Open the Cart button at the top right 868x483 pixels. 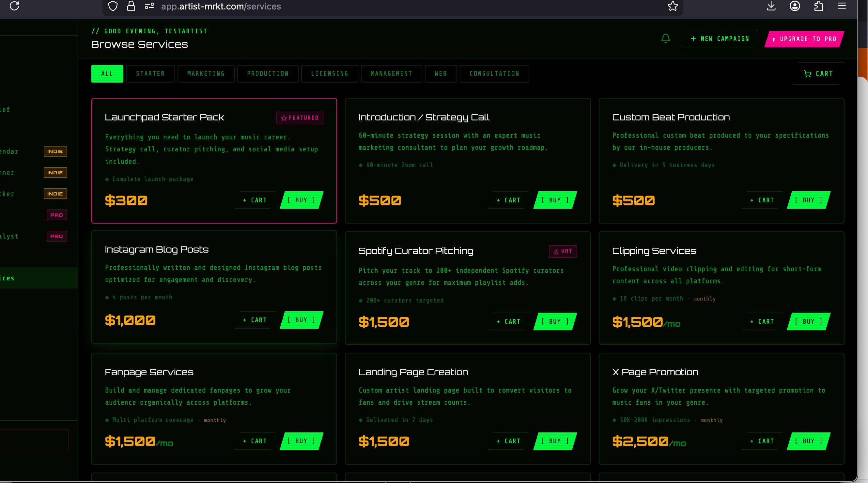click(x=818, y=74)
